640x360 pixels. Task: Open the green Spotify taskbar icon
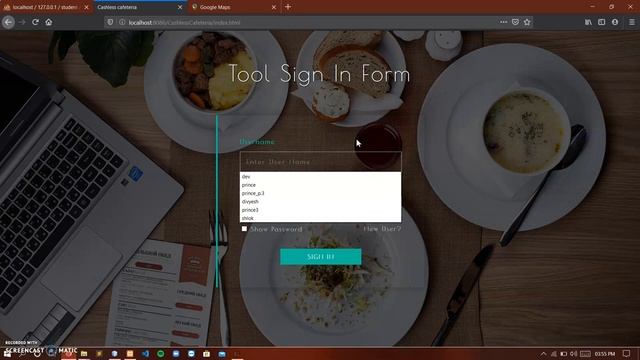[x=161, y=353]
